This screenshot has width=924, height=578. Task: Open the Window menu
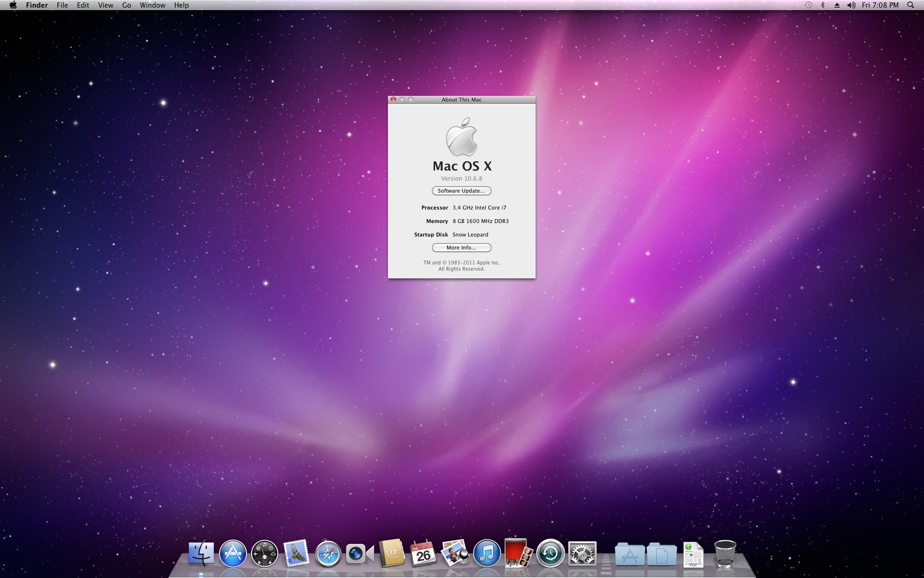click(152, 5)
